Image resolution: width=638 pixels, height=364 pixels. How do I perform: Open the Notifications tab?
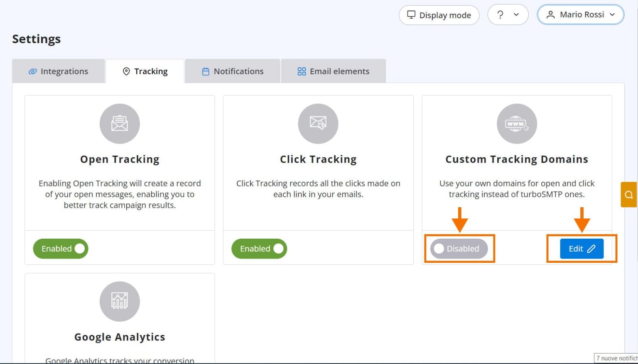233,71
